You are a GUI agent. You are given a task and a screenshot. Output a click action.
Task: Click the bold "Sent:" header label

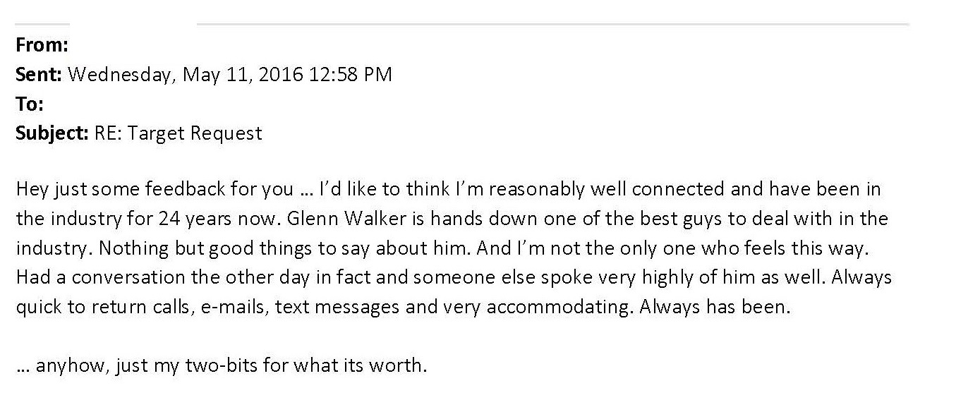coord(39,75)
